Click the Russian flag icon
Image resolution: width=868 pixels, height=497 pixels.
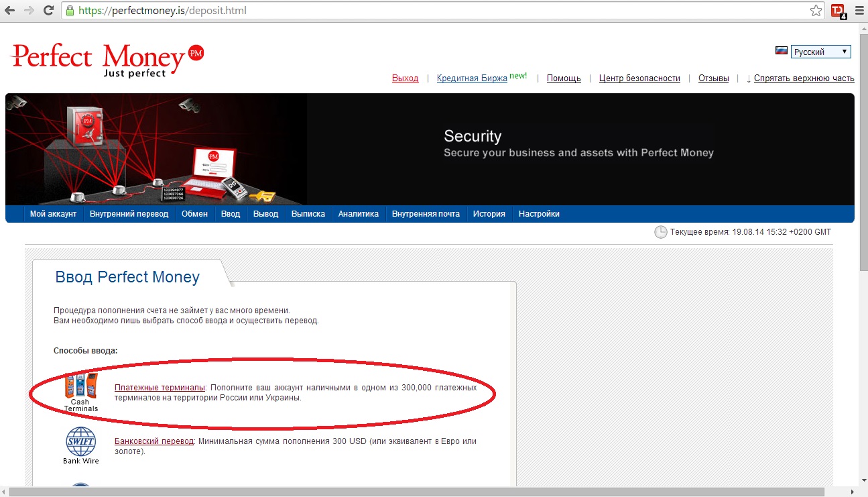tap(782, 51)
